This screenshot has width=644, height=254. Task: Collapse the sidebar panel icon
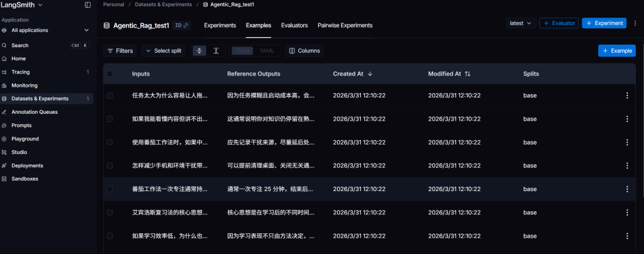(x=87, y=5)
